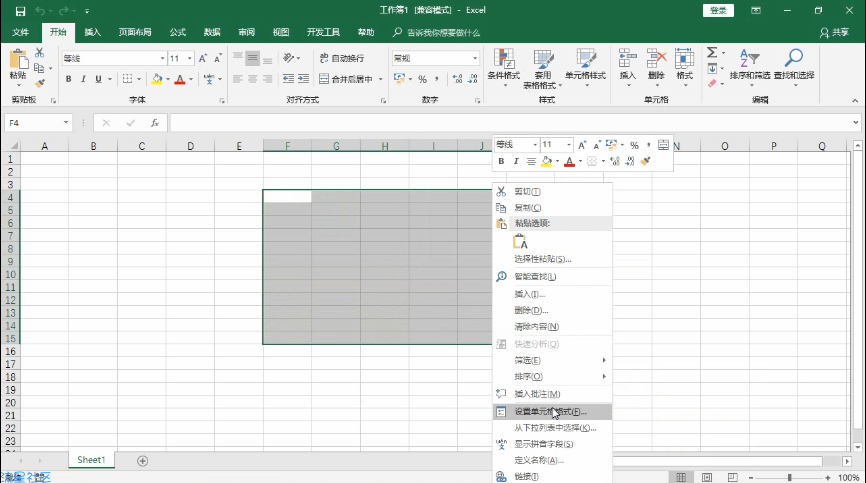The image size is (866, 483).
Task: Click the Insert cells (插入) icon in the ribbon
Action: pyautogui.click(x=627, y=59)
